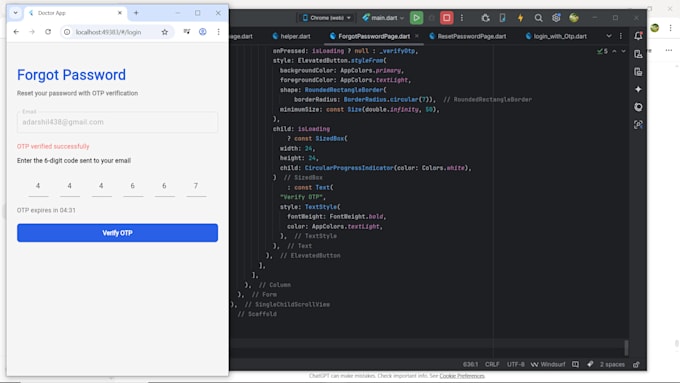Click the inspection widget showing 5 problems
The image size is (680, 383).
602,51
